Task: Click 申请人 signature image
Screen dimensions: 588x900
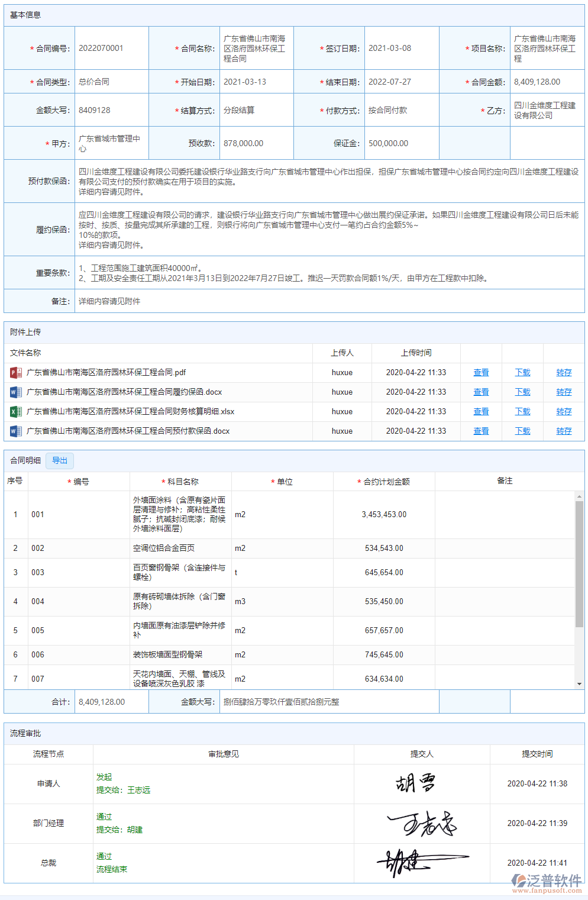Action: [416, 784]
